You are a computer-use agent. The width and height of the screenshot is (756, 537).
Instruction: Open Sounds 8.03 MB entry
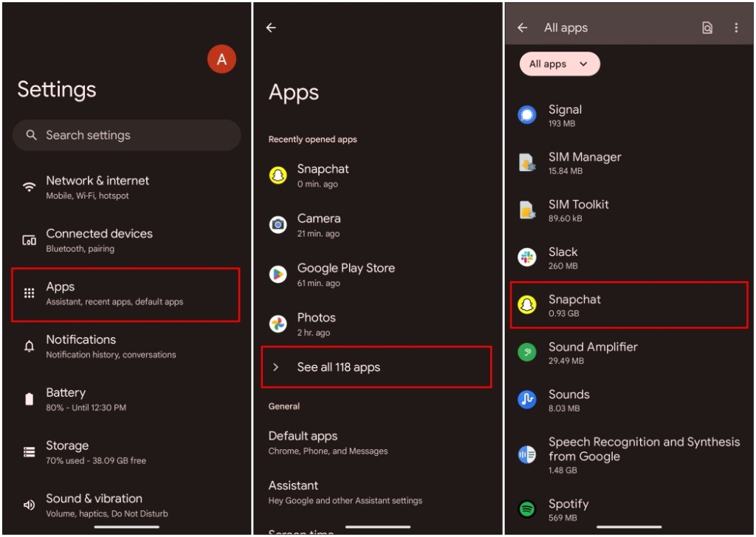click(629, 401)
